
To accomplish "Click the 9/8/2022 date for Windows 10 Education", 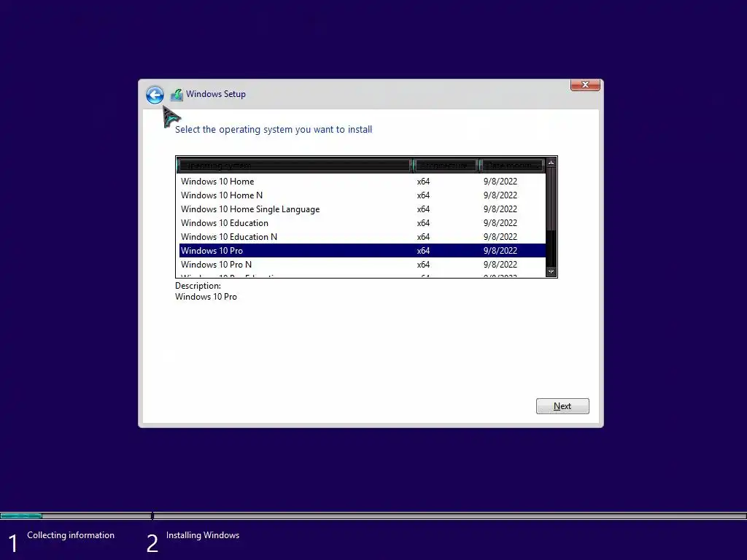I will (x=500, y=223).
